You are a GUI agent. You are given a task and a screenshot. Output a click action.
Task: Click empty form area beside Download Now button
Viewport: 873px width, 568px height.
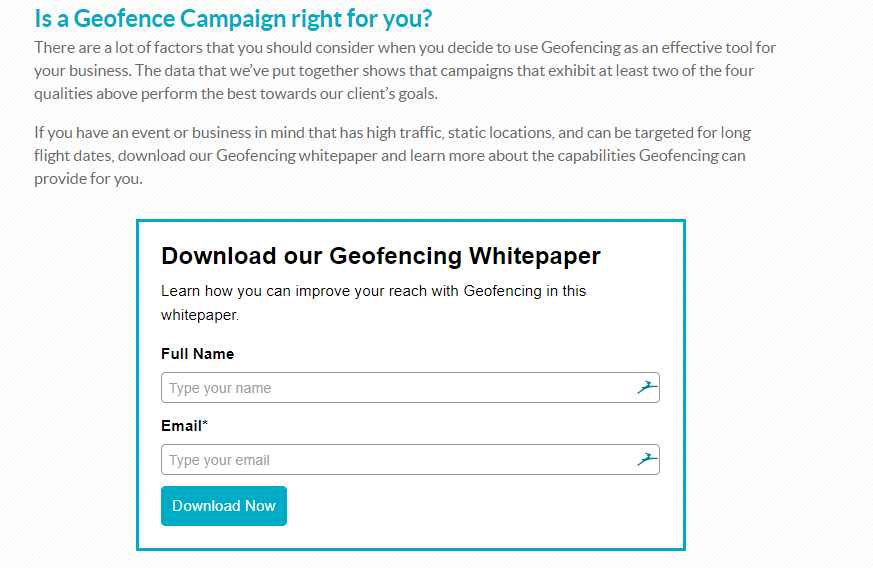(473, 506)
